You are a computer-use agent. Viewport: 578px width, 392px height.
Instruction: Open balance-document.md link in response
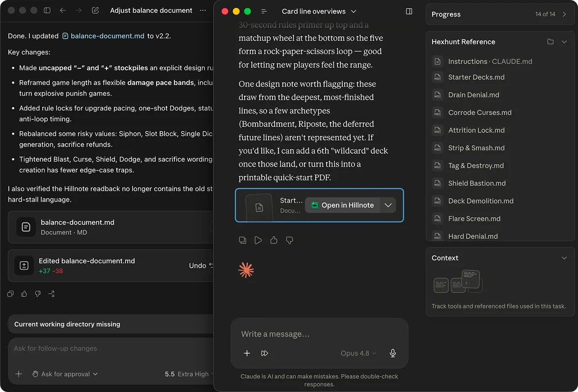pos(103,36)
